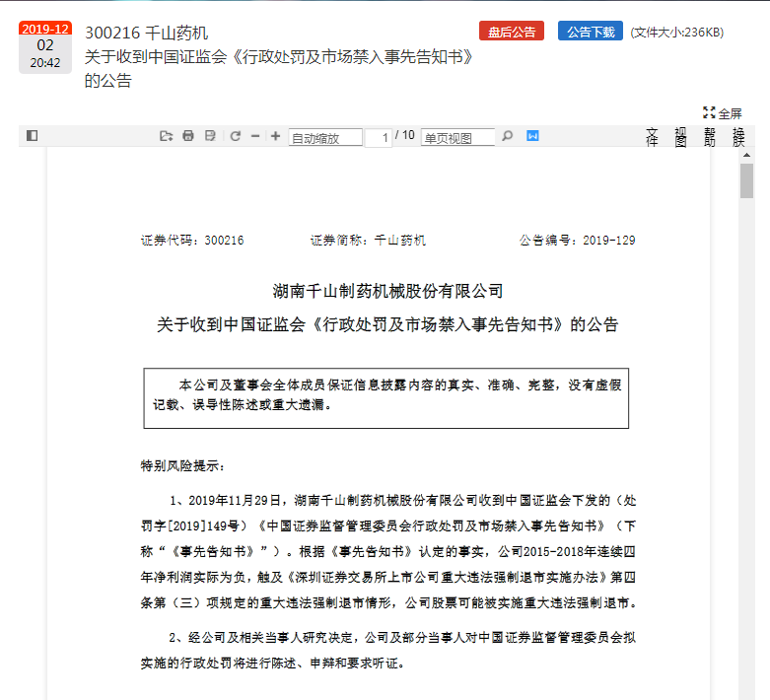This screenshot has height=700, width=770.
Task: Open the 自动缩放 zoom dropdown
Action: coord(325,138)
